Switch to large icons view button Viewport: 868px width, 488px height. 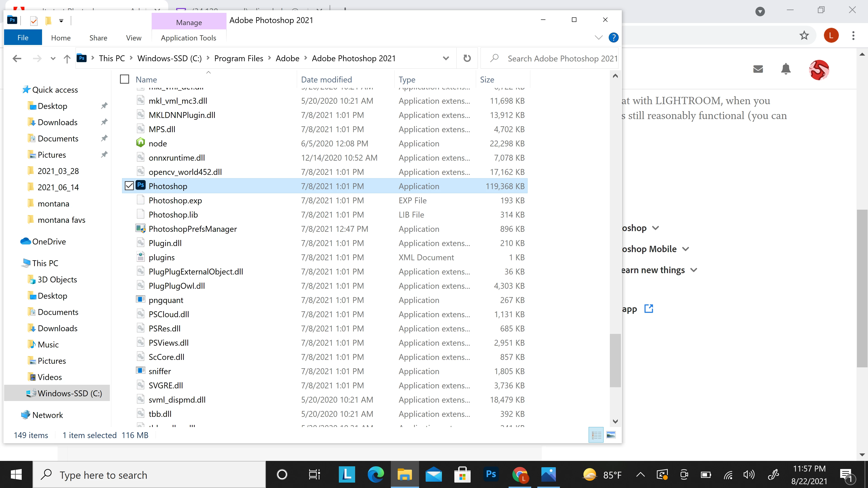pyautogui.click(x=611, y=435)
